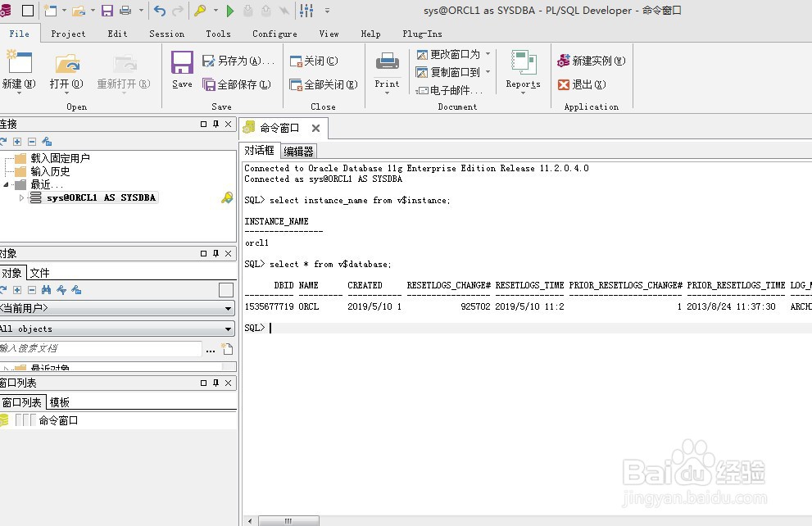Click the wrench configure icon in 连接 panel
Viewport: 812px width, 526px height.
pos(48,142)
